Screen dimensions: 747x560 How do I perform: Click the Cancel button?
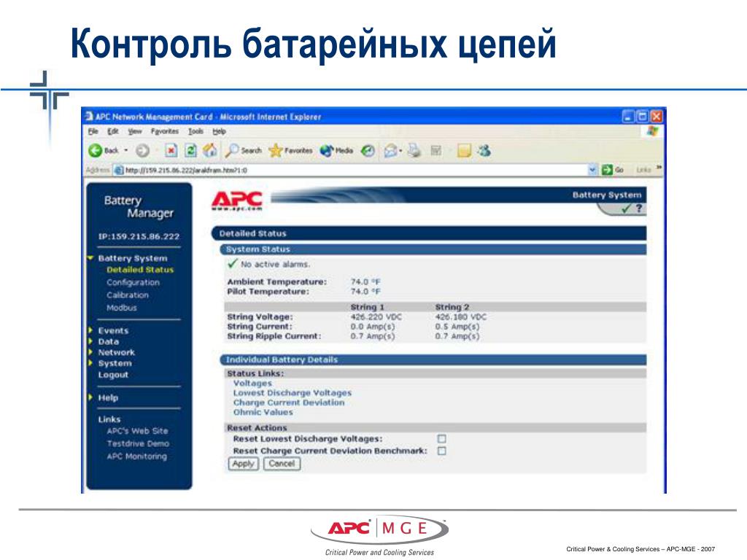point(282,463)
